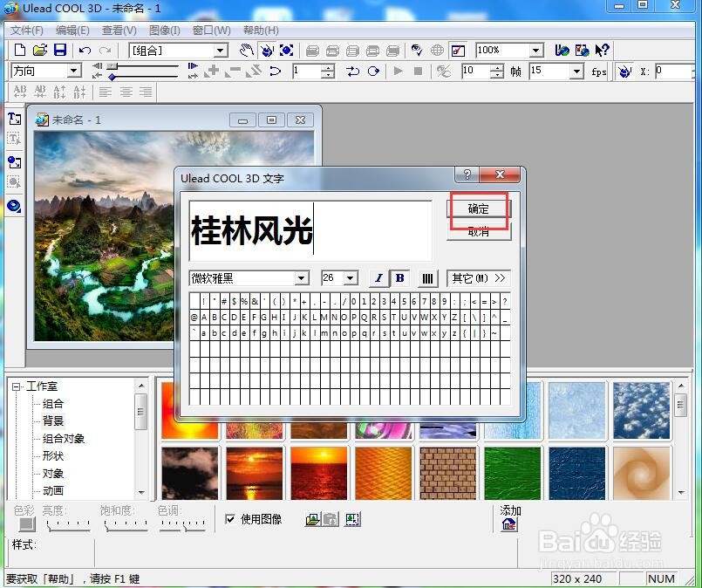Click the align left text icon

[106, 92]
